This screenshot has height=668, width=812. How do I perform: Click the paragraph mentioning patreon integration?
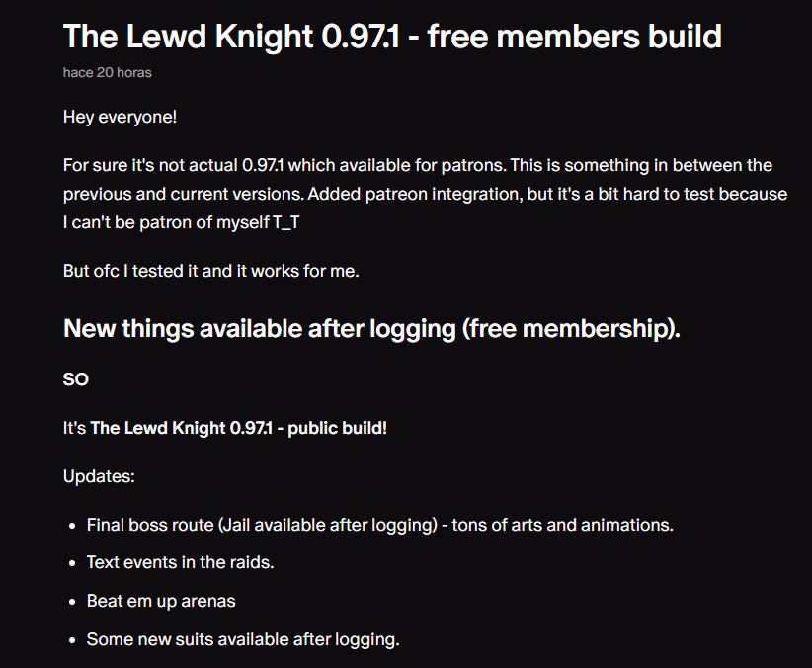425,194
